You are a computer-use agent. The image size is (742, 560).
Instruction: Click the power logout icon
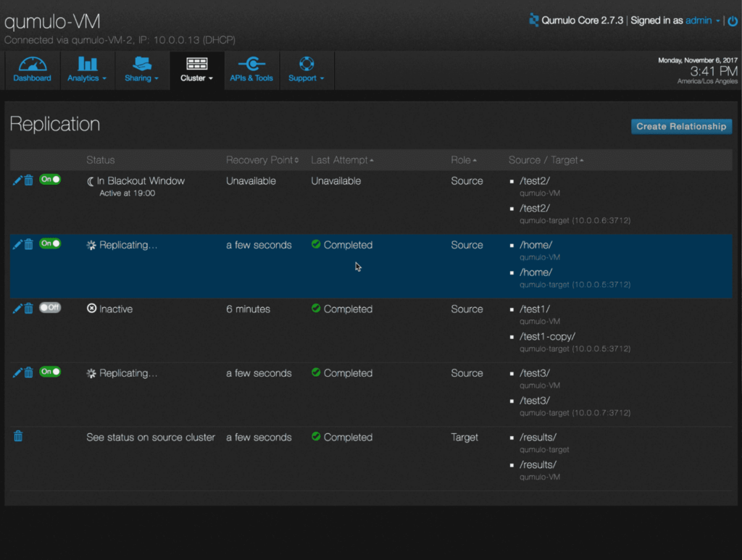coord(732,21)
